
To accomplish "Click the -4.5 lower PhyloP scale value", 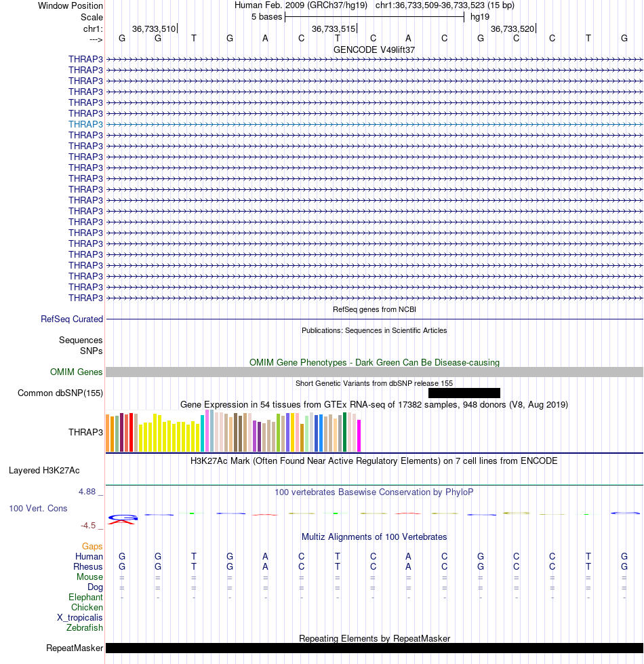I will pyautogui.click(x=88, y=526).
